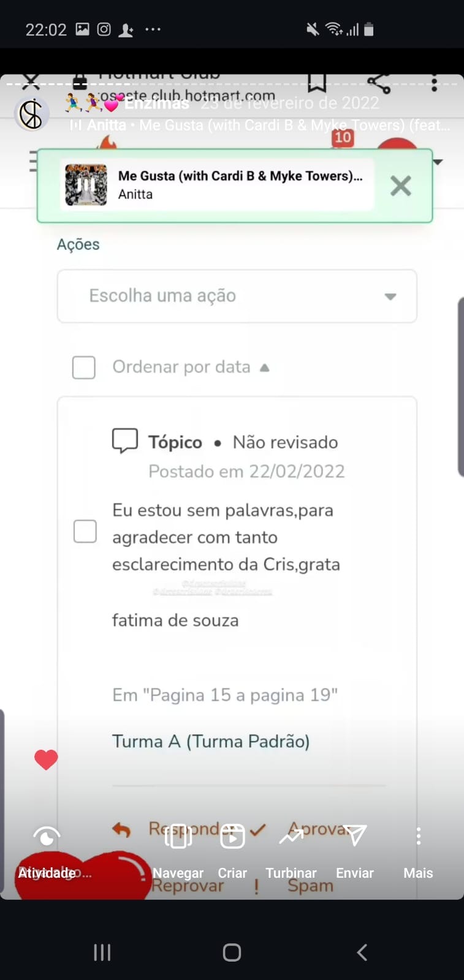Viewport: 464px width, 980px height.
Task: Check the Ordenar por data checkbox
Action: (x=84, y=368)
